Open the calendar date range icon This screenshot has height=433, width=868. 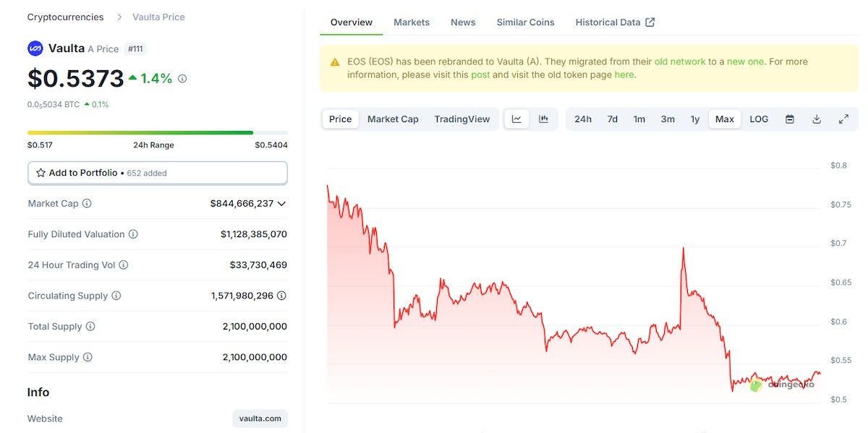point(790,119)
